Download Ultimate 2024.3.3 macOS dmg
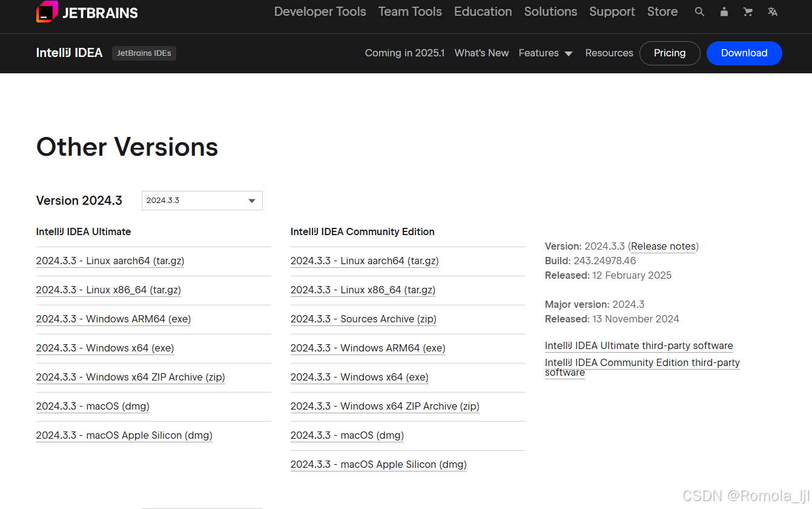The width and height of the screenshot is (812, 509). (93, 407)
